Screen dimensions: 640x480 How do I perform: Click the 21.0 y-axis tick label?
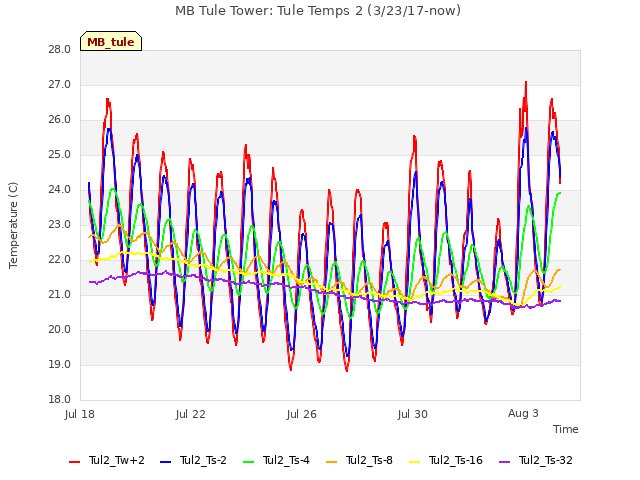pyautogui.click(x=60, y=295)
